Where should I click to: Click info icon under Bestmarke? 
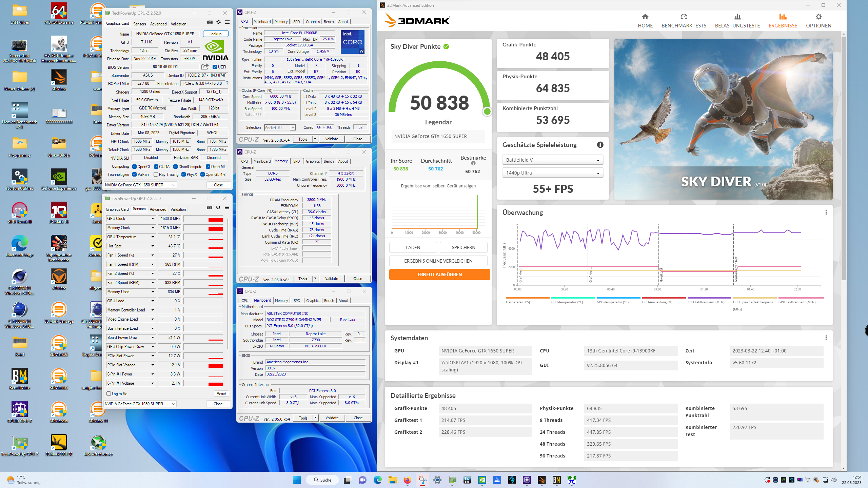click(x=473, y=163)
